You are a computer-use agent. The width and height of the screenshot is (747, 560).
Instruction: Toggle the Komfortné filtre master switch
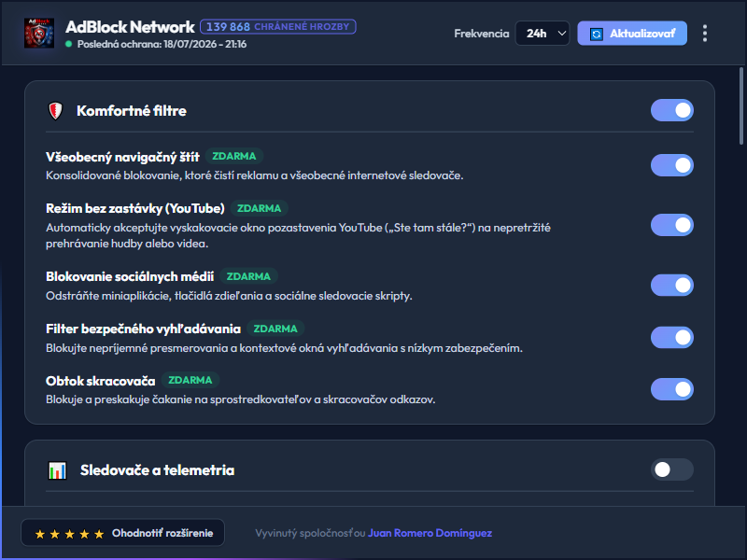(x=671, y=110)
